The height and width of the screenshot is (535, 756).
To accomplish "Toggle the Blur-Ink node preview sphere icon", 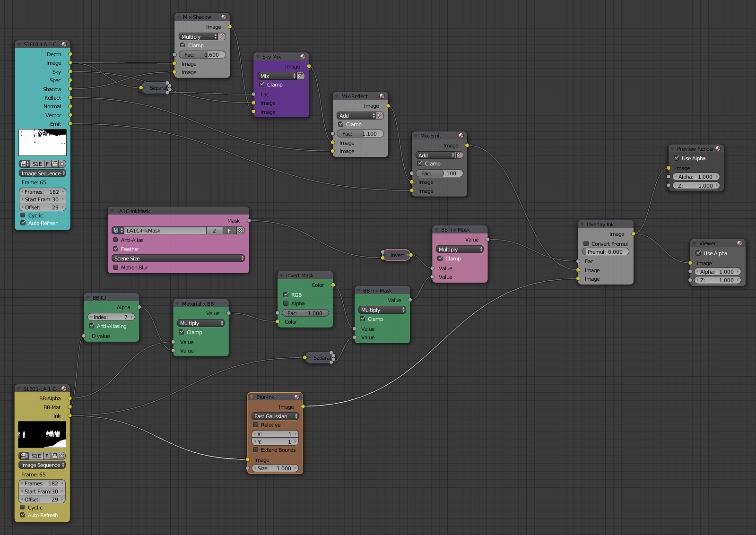I will coord(297,397).
